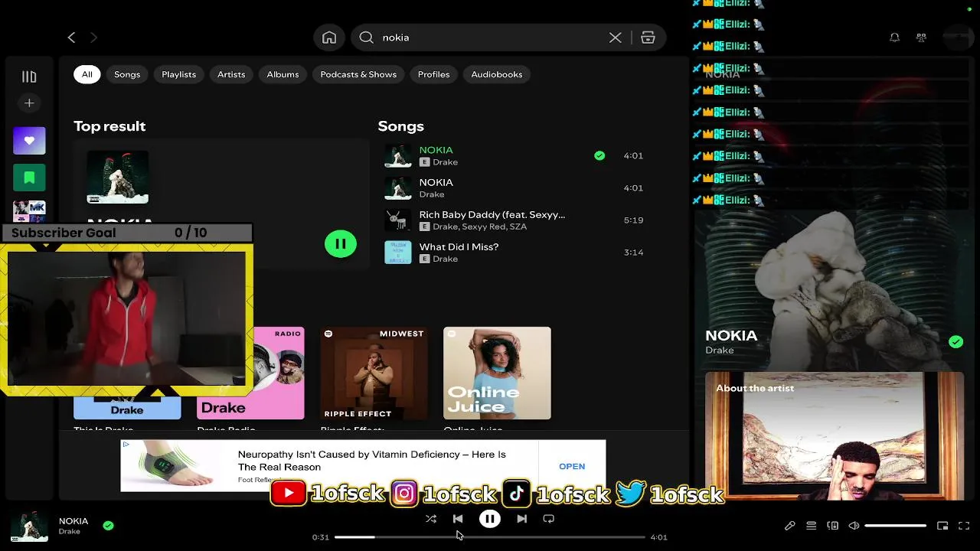The image size is (980, 551).
Task: Open Drake artist link in right panel
Action: coord(720,350)
